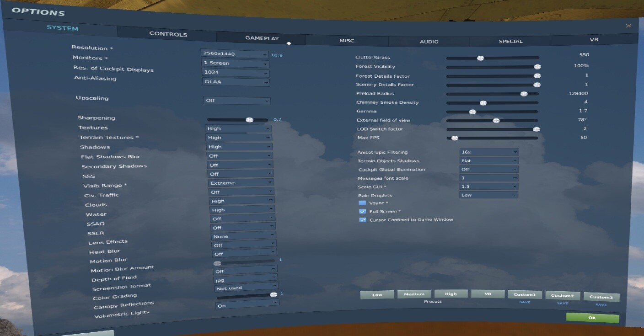Adjust the Forest Details Factor slider
The width and height of the screenshot is (644, 336).
point(493,76)
